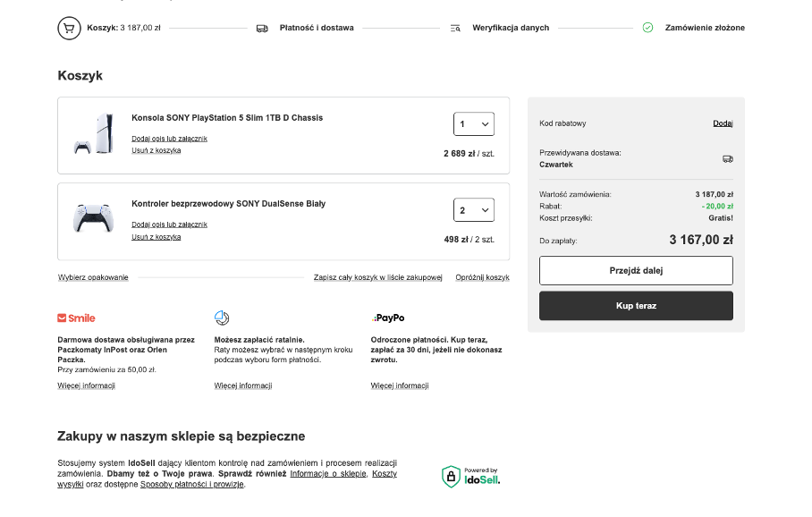Click the PayPo logo
This screenshot has width=812, height=517.
(x=388, y=318)
